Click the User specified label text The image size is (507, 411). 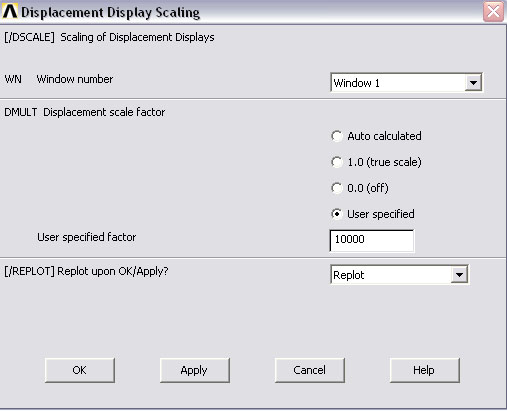[x=381, y=214]
